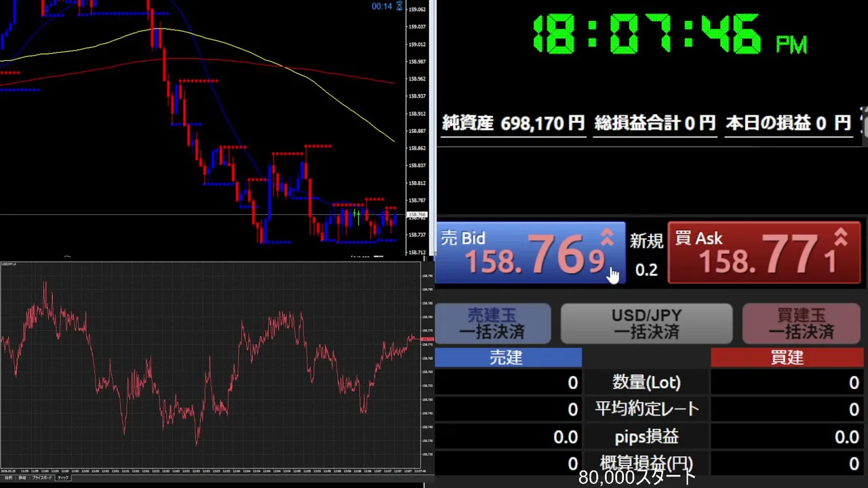This screenshot has height=488, width=868.
Task: Open the 銘柄 tab below the tick chart
Action: click(x=8, y=478)
